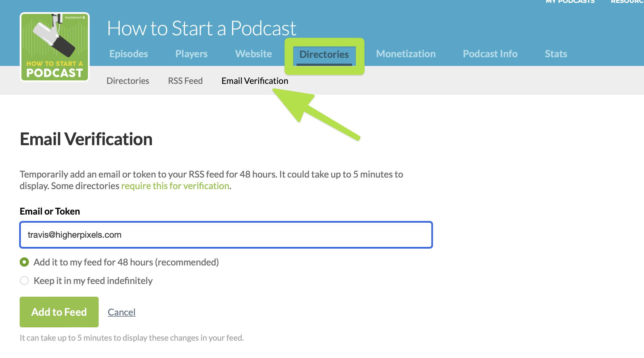Image resolution: width=644 pixels, height=358 pixels.
Task: Open the Directories sub-tab
Action: pyautogui.click(x=128, y=81)
